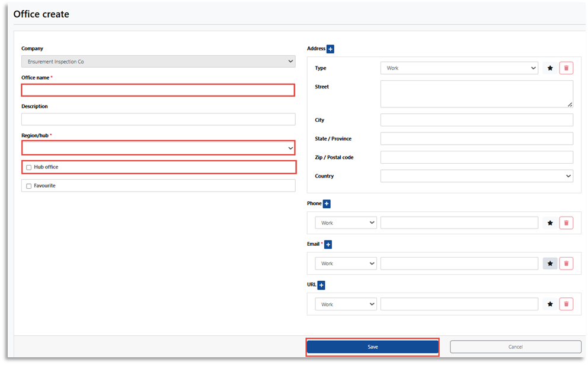Screen dimensions: 588x365
Task: Click the State / Province field
Action: (x=477, y=138)
